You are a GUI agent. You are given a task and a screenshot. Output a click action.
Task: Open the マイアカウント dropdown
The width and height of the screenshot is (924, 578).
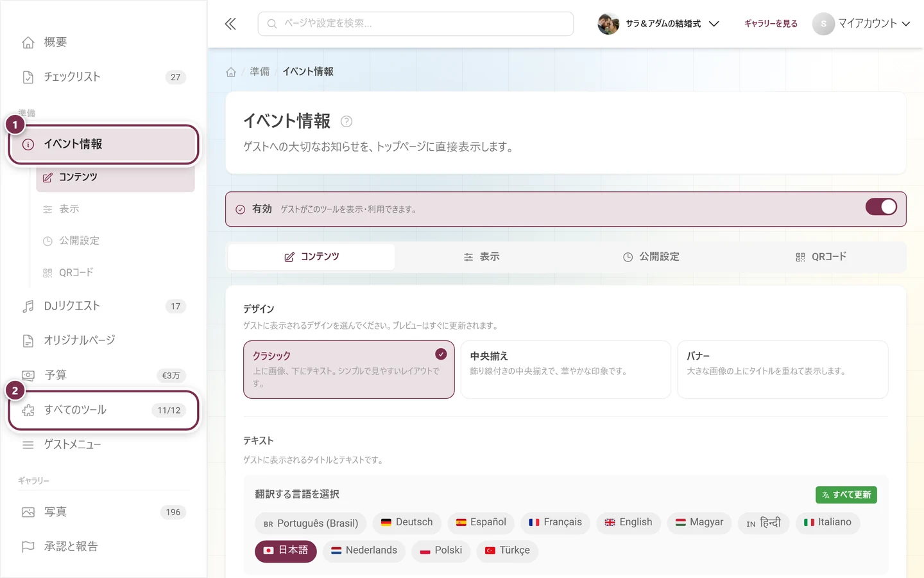coord(861,24)
